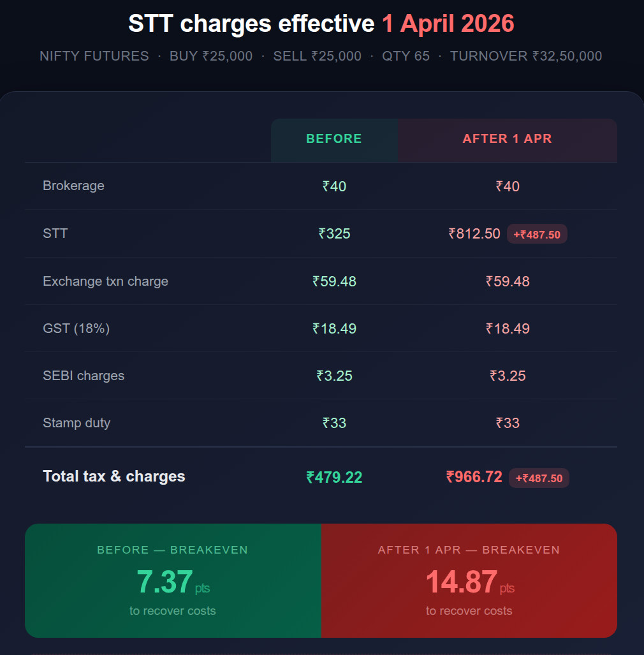Click the STT row label

point(55,233)
